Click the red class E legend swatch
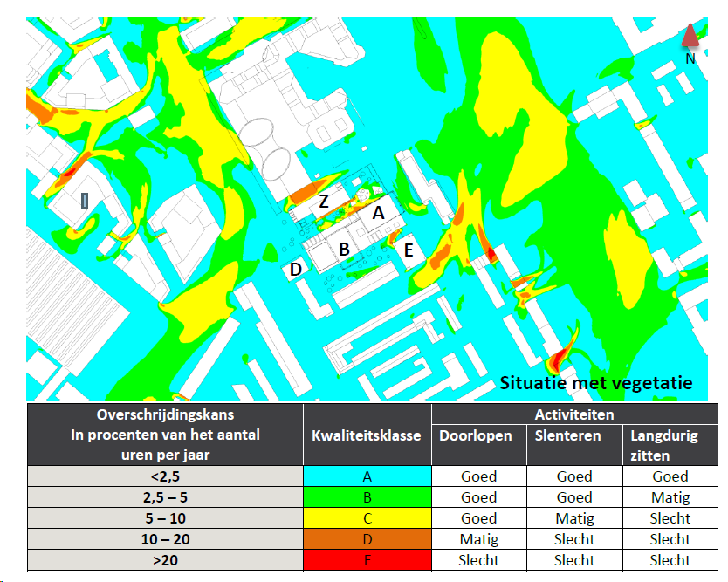 click(x=367, y=559)
